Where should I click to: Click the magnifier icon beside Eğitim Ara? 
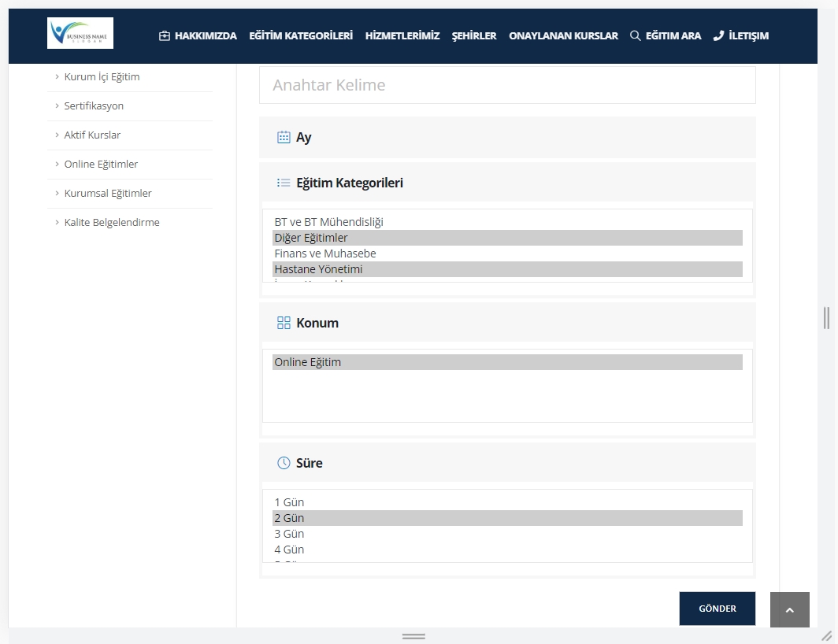(635, 35)
